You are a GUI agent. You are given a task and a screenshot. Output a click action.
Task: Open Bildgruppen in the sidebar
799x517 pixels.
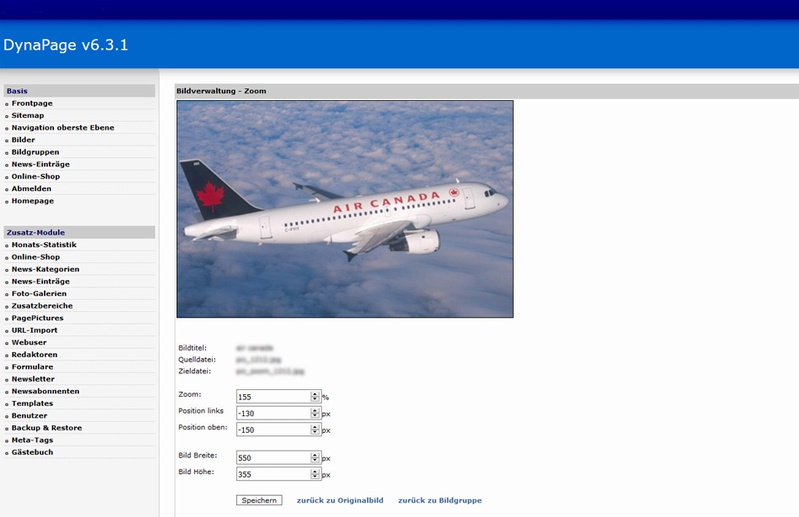35,152
